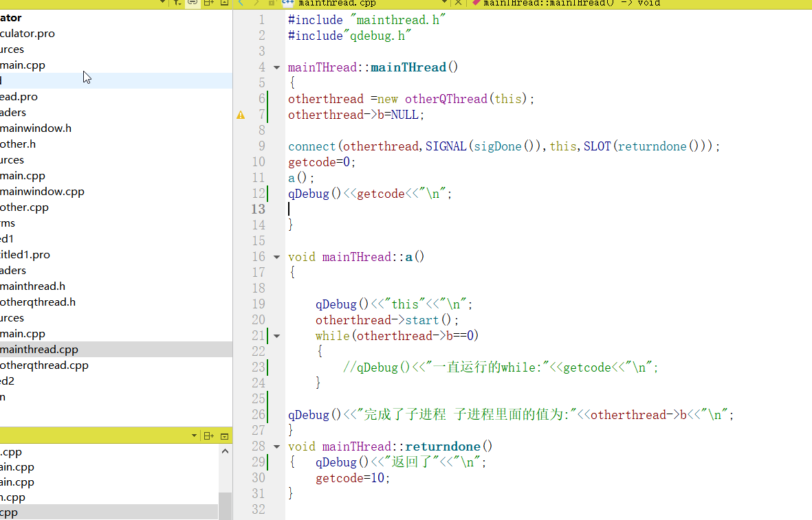Click qDebug()<<getcode on line 12
The image size is (812, 520).
[347, 194]
